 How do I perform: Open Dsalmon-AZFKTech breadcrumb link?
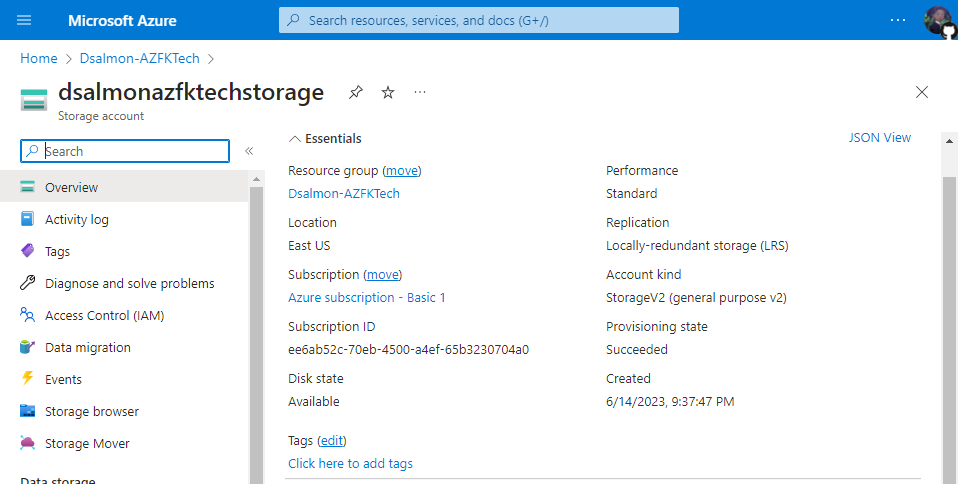(139, 58)
